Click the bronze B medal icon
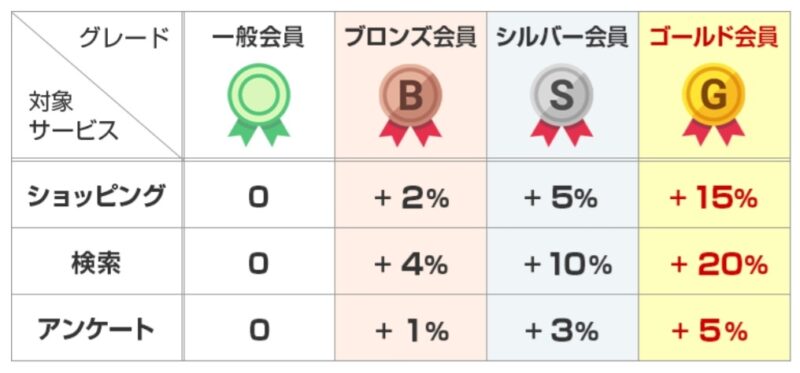Screen dimensions: 800x373 coord(410,103)
